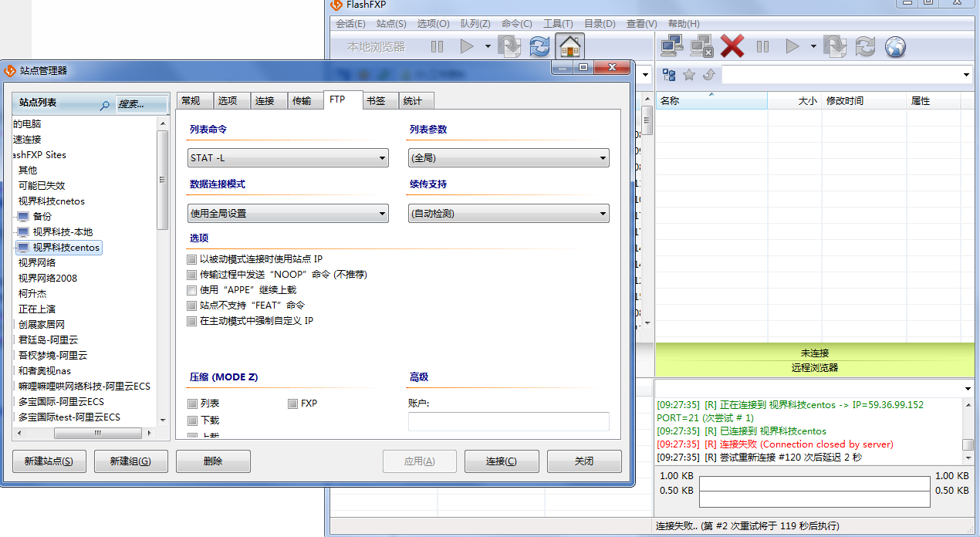
Task: Click the site list vertical scrollbar thumb
Action: click(x=162, y=180)
